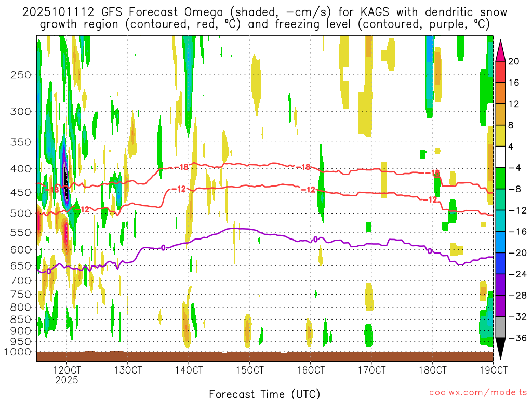Click the 2025 year label under 120CT
This screenshot has width=532, height=399.
click(x=67, y=380)
